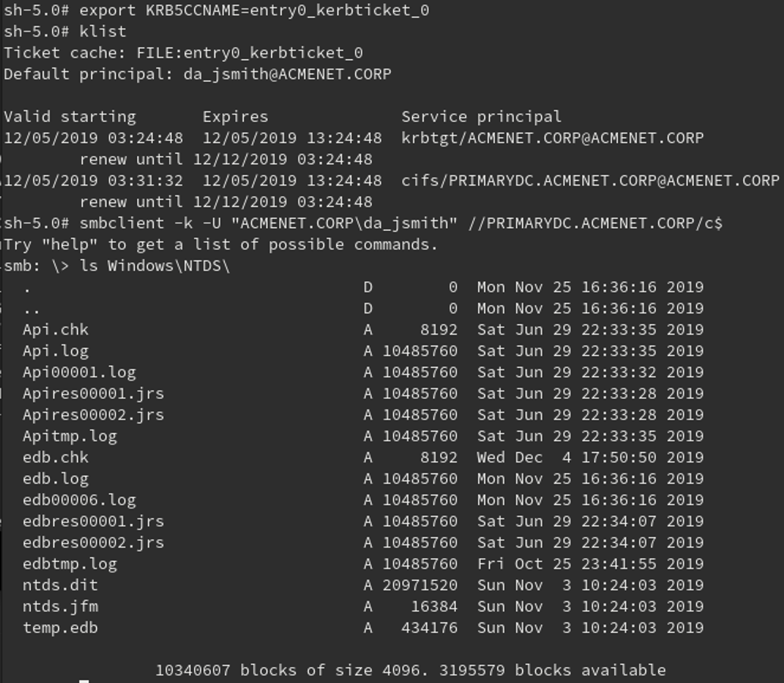The image size is (784, 683).
Task: Click the "Valid starting" column header
Action: click(70, 117)
